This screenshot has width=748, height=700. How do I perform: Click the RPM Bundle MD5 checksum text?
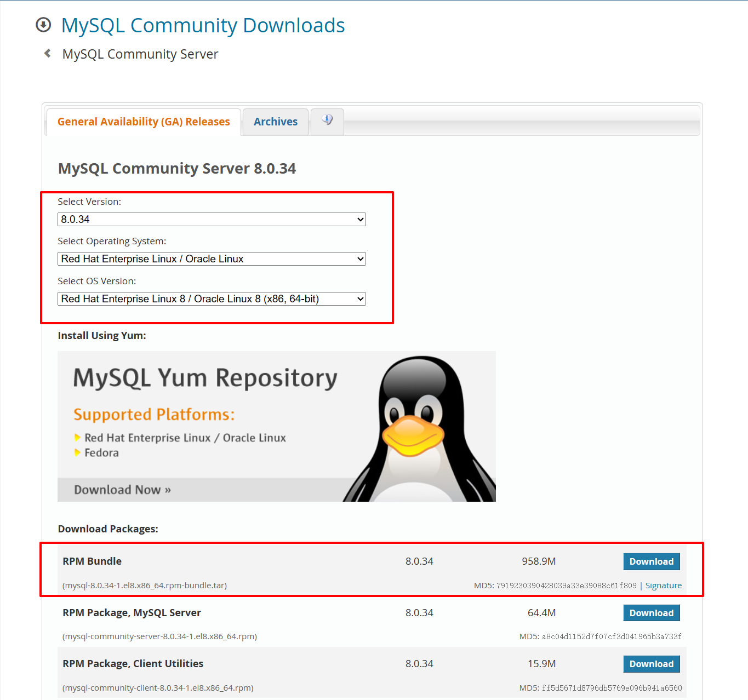(555, 586)
